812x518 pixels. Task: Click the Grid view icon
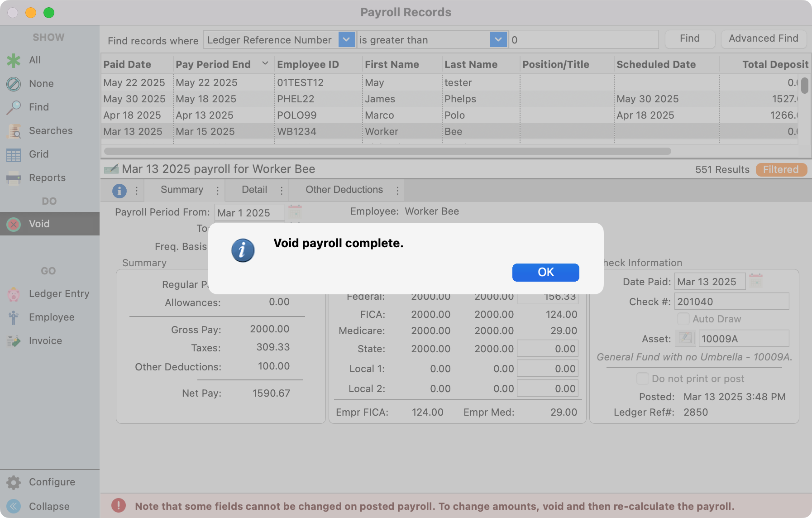pyautogui.click(x=14, y=154)
